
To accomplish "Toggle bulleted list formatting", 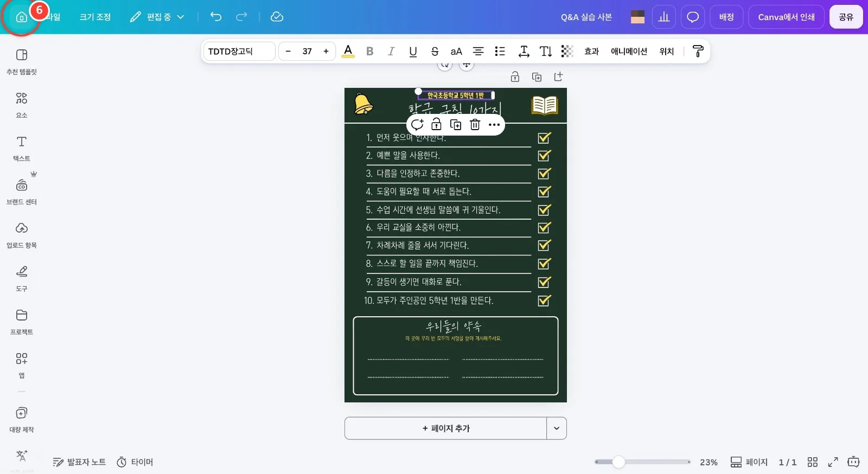I will point(500,52).
